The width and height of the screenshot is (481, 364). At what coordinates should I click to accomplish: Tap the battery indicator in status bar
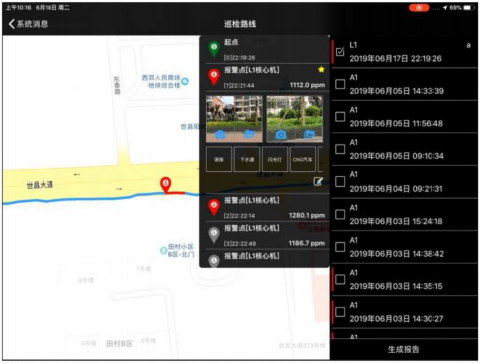(468, 7)
